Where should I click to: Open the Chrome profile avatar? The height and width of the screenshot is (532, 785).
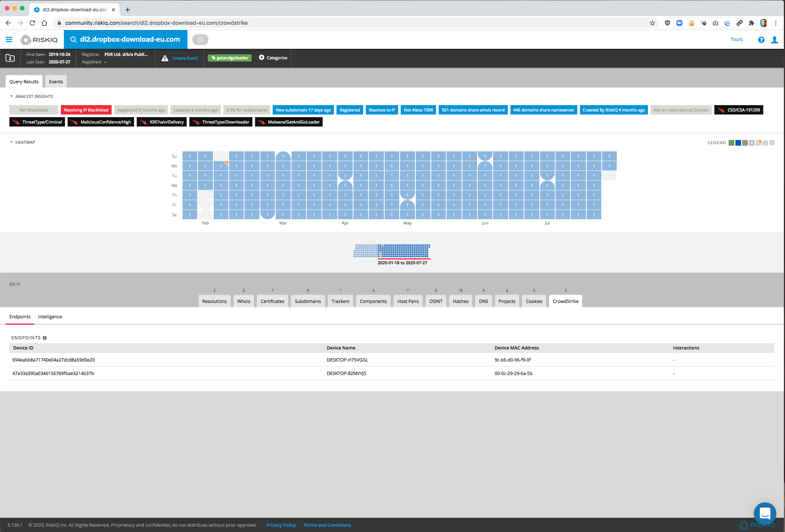click(764, 23)
